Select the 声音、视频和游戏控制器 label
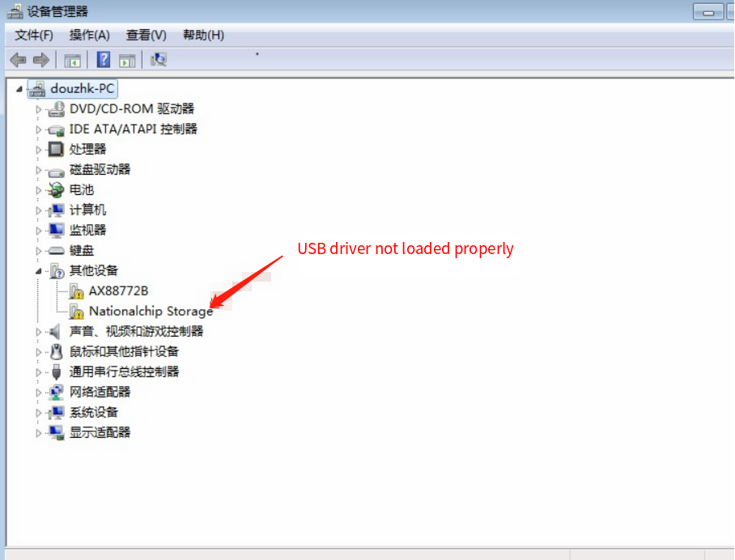The width and height of the screenshot is (735, 560). coord(137,332)
